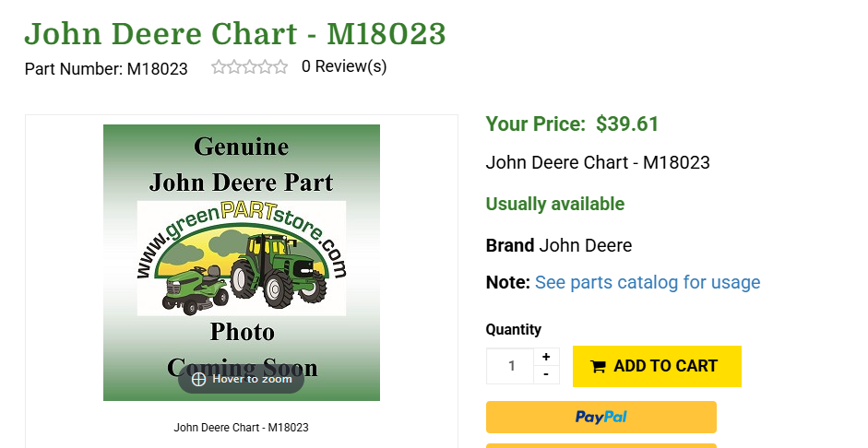Check out with the PayPal button
This screenshot has height=448, width=868.
[x=600, y=417]
